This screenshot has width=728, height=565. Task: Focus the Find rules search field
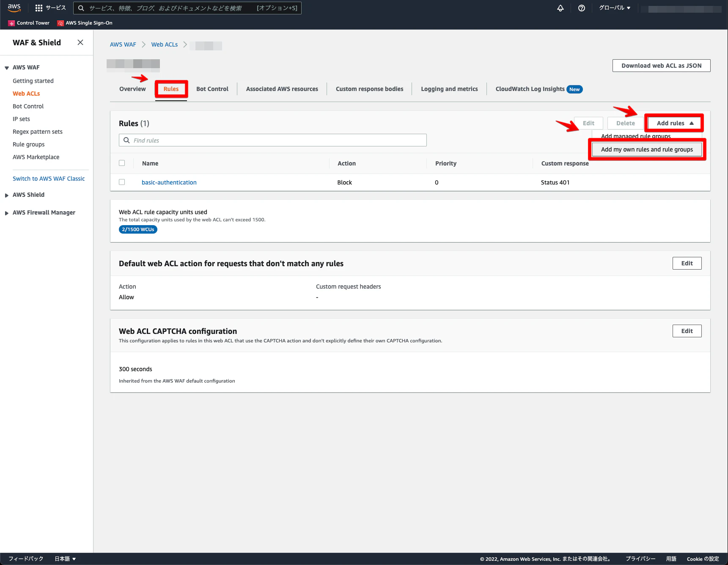pyautogui.click(x=273, y=140)
